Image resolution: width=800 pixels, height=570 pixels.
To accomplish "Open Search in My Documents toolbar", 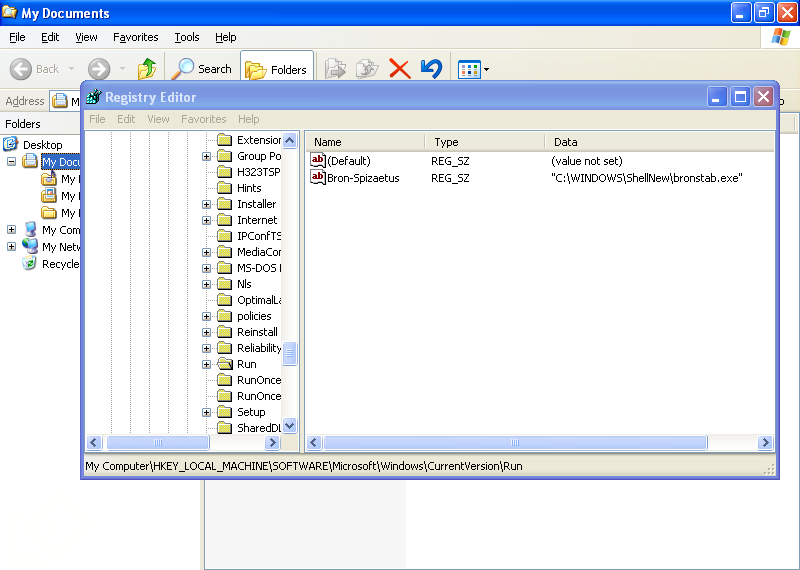I will point(202,68).
